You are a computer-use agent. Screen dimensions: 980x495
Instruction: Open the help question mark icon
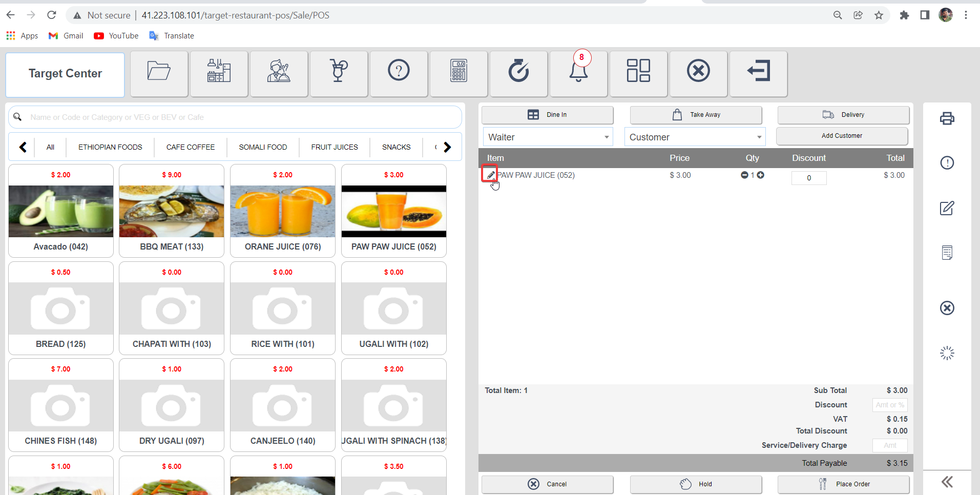(x=399, y=74)
